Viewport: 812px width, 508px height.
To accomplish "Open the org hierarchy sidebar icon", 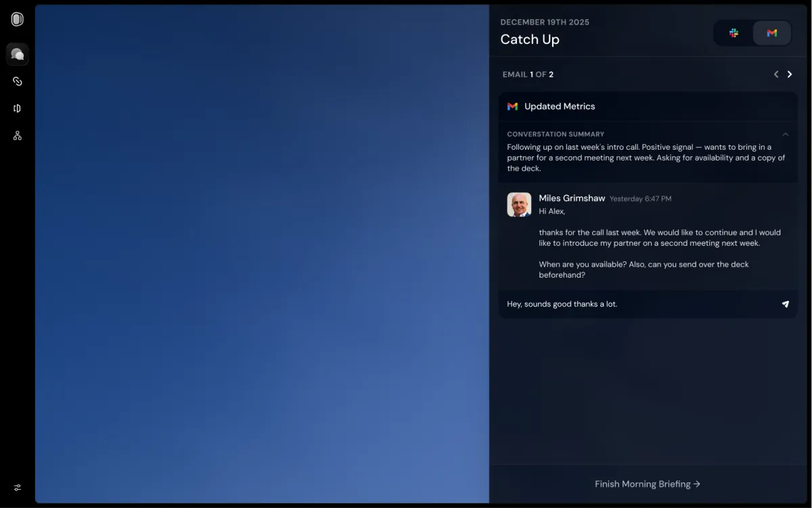I will pyautogui.click(x=18, y=135).
